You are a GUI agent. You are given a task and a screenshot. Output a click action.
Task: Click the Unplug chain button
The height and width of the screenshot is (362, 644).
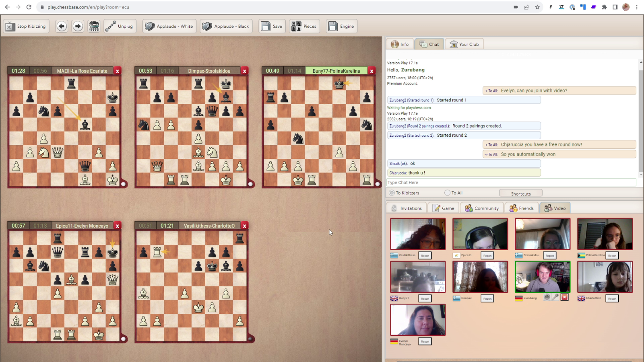[x=120, y=26]
